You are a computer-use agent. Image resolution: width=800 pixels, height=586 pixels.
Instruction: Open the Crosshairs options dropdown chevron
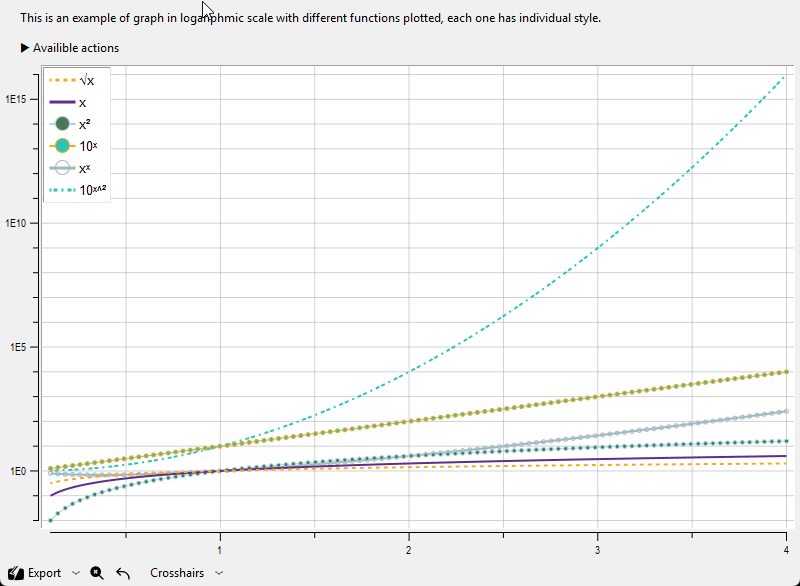pos(219,573)
